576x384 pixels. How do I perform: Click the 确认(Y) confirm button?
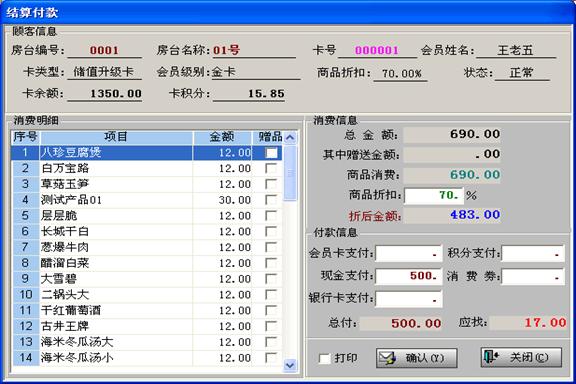pyautogui.click(x=417, y=358)
